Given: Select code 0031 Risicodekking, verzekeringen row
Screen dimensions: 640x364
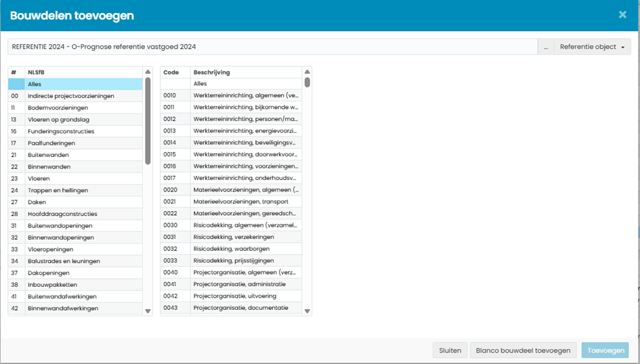Looking at the screenshot, I should pyautogui.click(x=231, y=237).
